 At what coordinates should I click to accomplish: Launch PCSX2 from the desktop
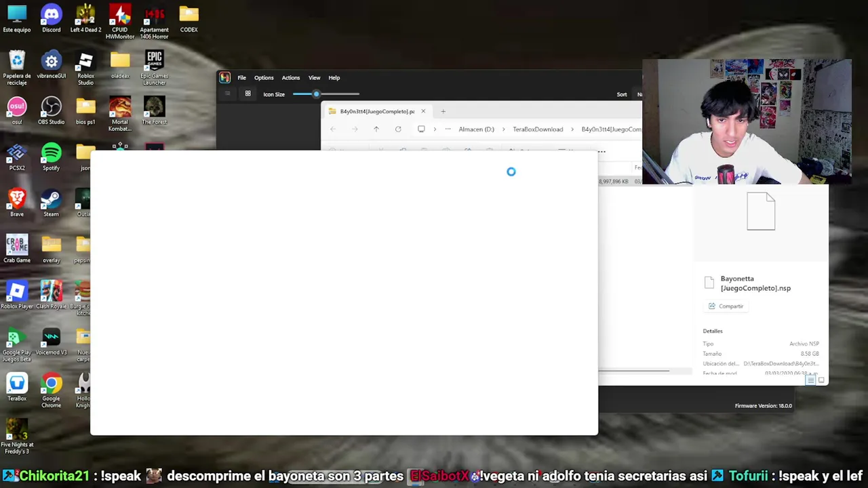tap(17, 157)
